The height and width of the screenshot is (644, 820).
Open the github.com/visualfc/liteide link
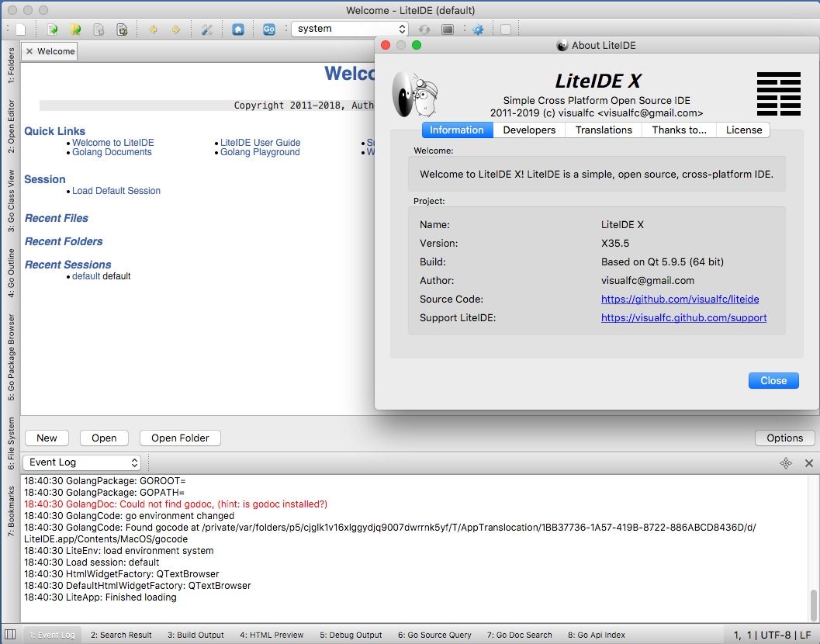680,299
